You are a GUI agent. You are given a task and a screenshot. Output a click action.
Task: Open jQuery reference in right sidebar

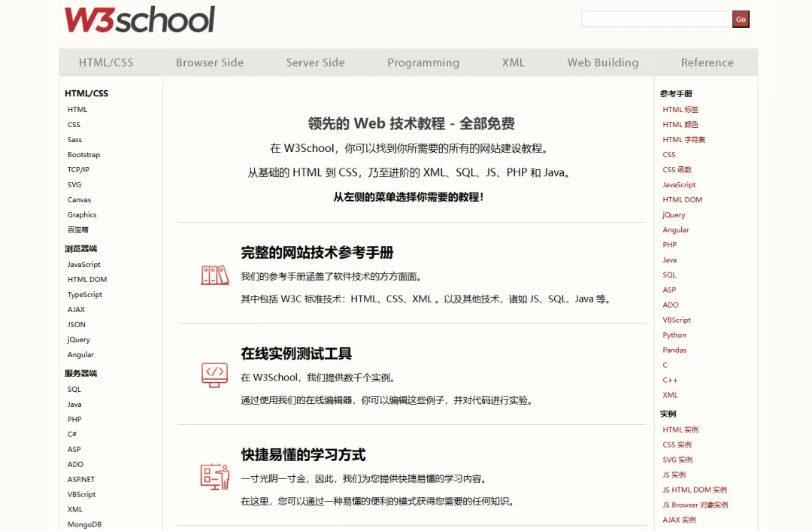pyautogui.click(x=674, y=214)
